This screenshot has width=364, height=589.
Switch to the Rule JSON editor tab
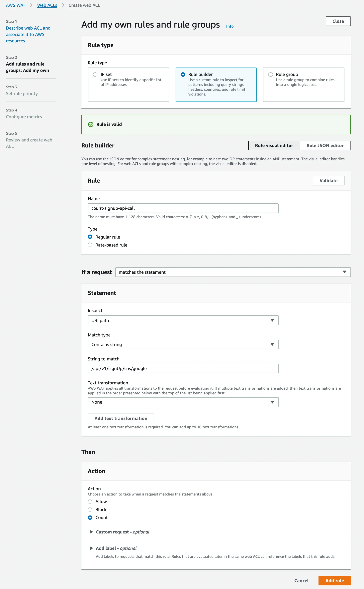pyautogui.click(x=325, y=146)
